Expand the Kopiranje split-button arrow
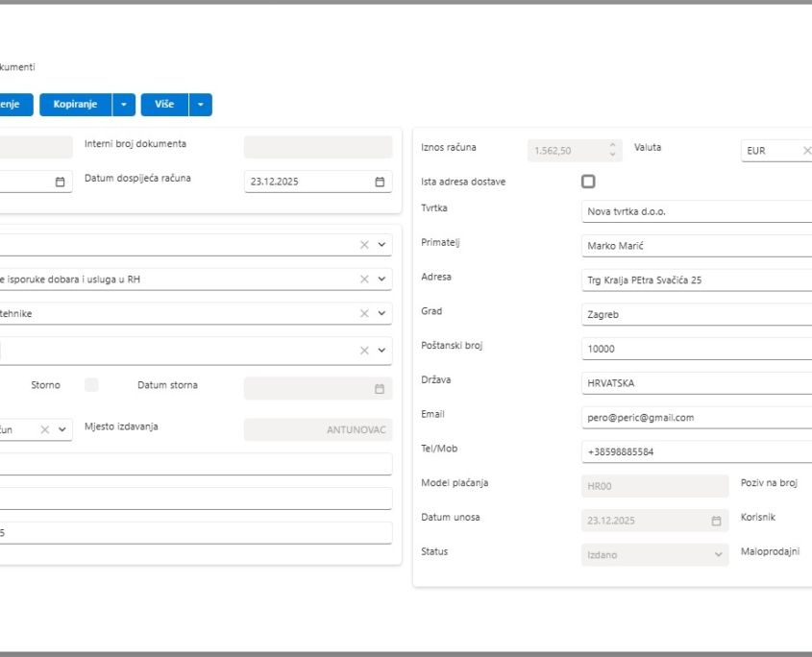The width and height of the screenshot is (812, 657). click(x=124, y=105)
